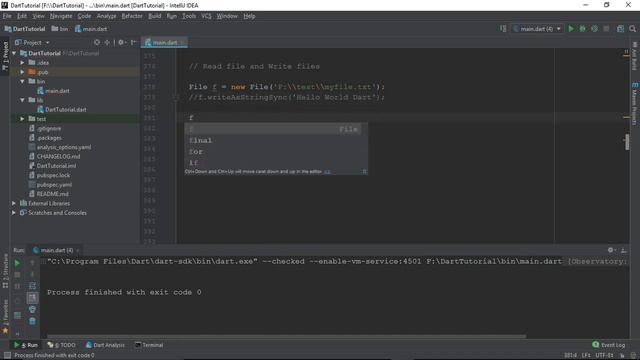The width and height of the screenshot is (640, 360).
Task: Hide the Run tool window icon
Action: tap(623, 250)
